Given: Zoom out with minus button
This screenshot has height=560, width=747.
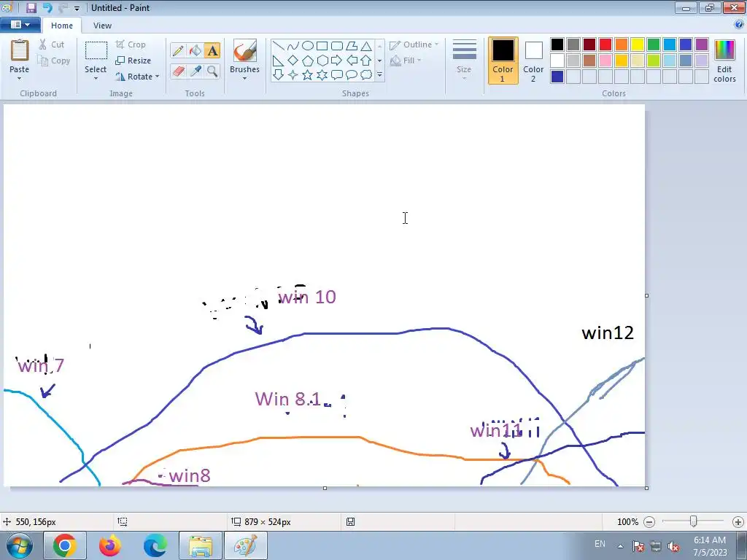Looking at the screenshot, I should [x=649, y=522].
